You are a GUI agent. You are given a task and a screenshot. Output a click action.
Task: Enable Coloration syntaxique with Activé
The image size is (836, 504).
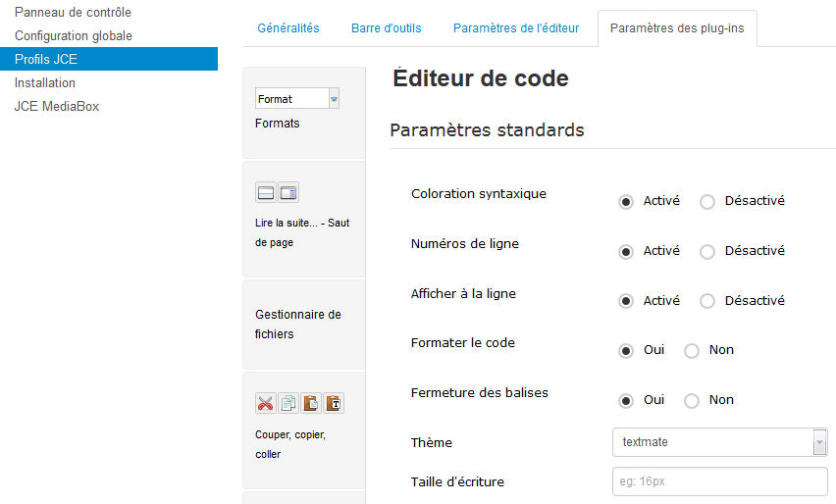(x=626, y=202)
